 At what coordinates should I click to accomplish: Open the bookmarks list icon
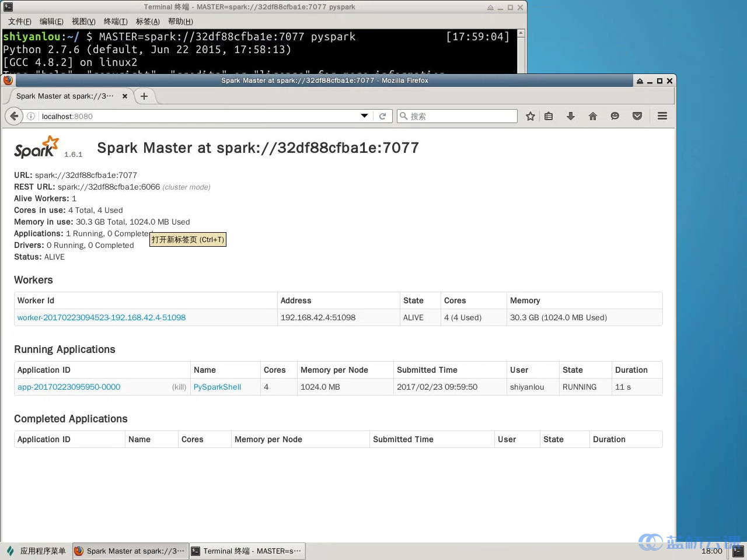549,116
